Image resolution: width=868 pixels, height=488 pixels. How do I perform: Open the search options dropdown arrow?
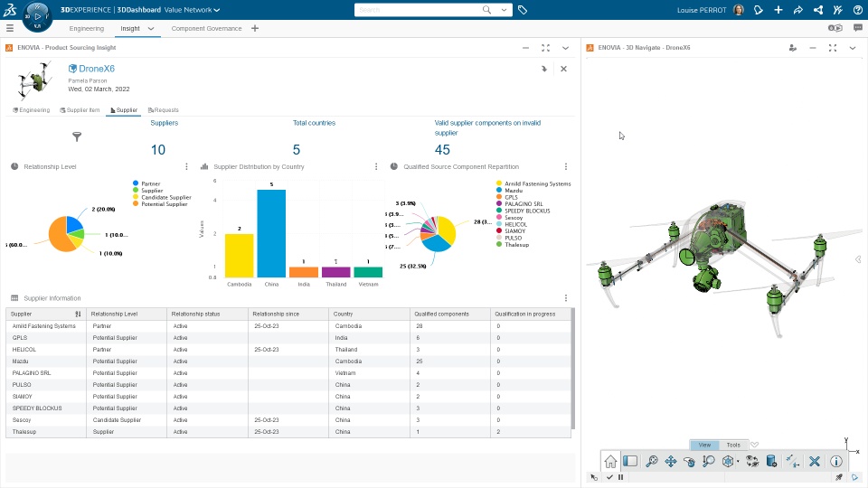(x=504, y=9)
